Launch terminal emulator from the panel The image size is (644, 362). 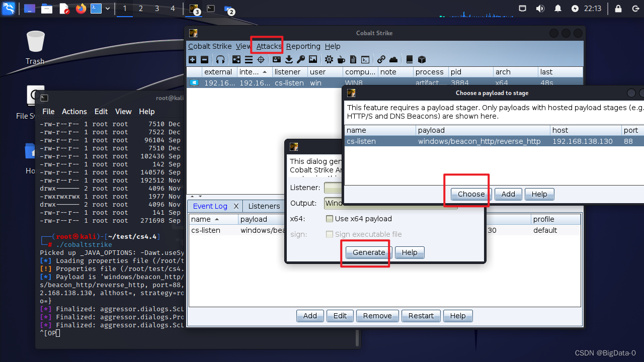click(96, 9)
